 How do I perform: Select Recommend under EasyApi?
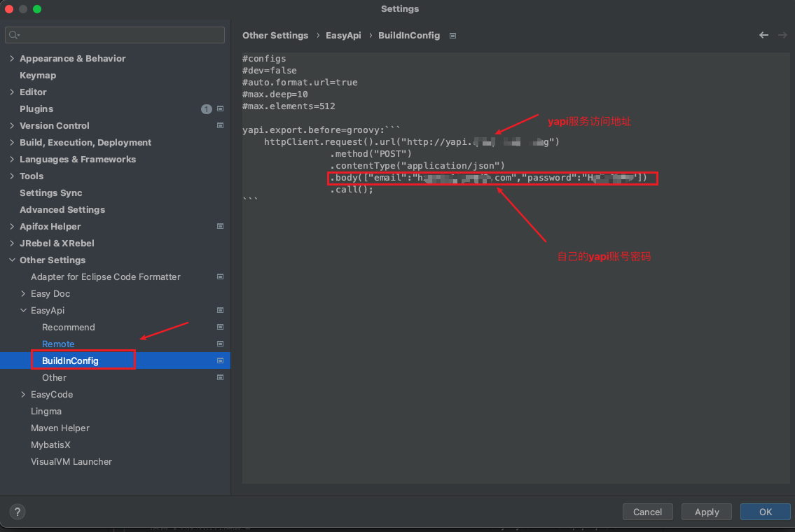click(69, 328)
